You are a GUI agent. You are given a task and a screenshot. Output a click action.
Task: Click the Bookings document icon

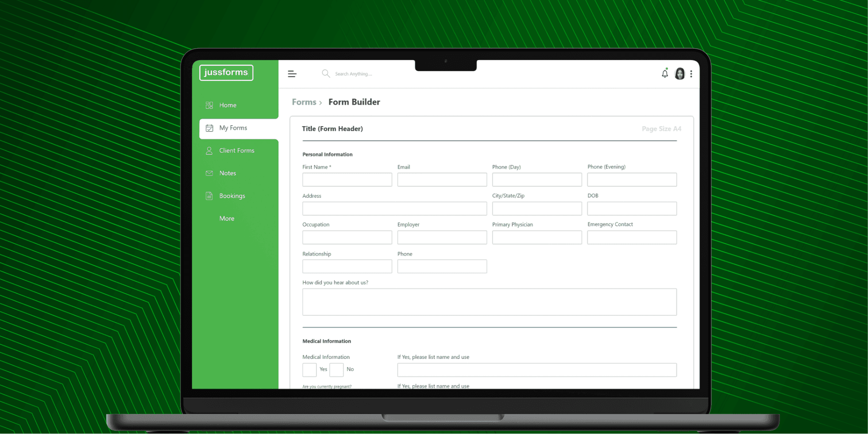[x=209, y=196]
